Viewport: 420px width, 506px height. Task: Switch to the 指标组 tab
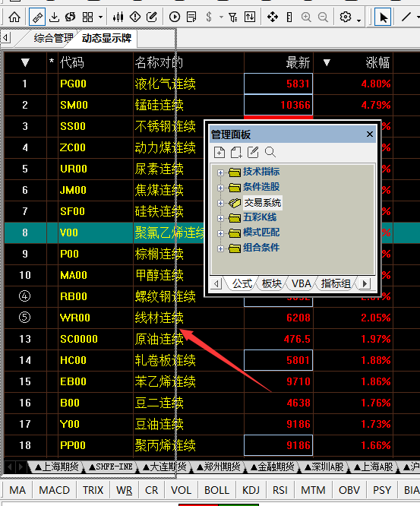[x=336, y=283]
